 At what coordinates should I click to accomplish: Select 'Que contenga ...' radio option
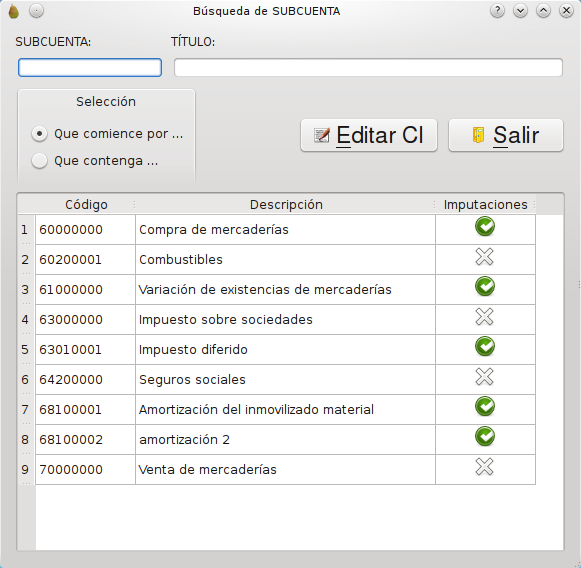pos(39,161)
